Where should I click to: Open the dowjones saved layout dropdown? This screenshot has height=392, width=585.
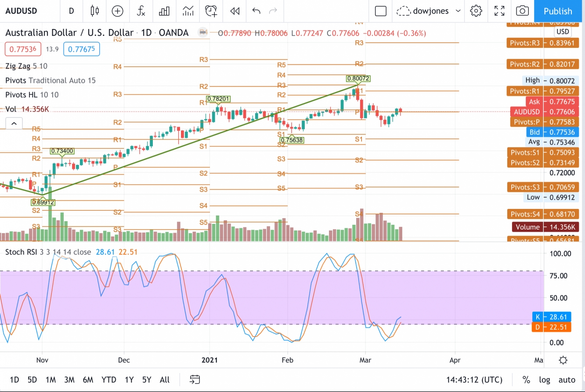click(x=429, y=11)
